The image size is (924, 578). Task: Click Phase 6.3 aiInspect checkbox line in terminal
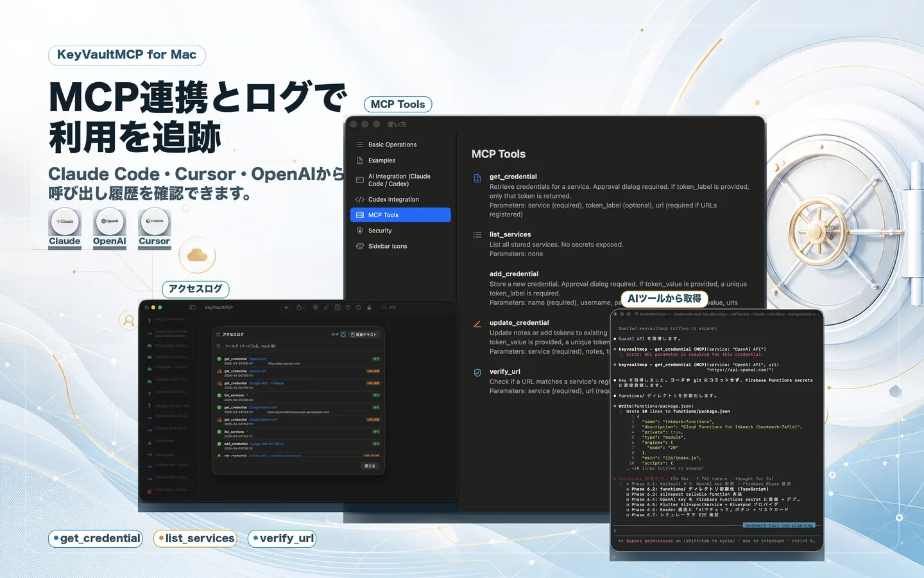pyautogui.click(x=684, y=494)
